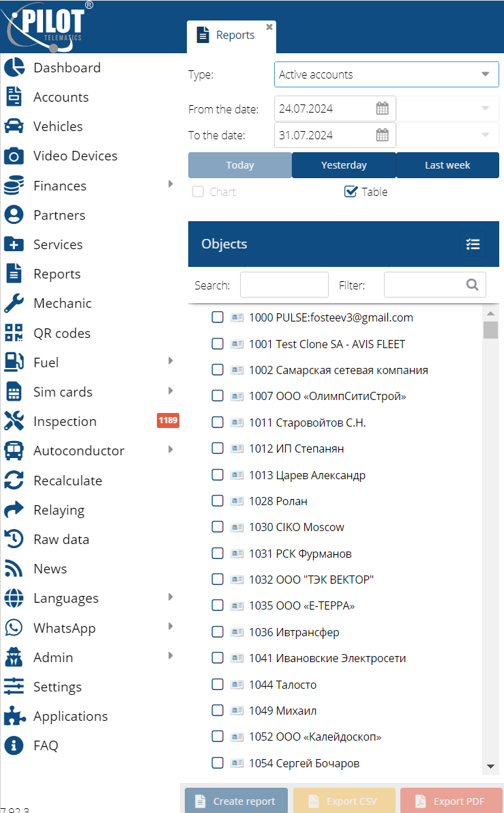Viewport: 504px width, 813px height.
Task: Expand the Languages submenu arrow
Action: tap(171, 597)
